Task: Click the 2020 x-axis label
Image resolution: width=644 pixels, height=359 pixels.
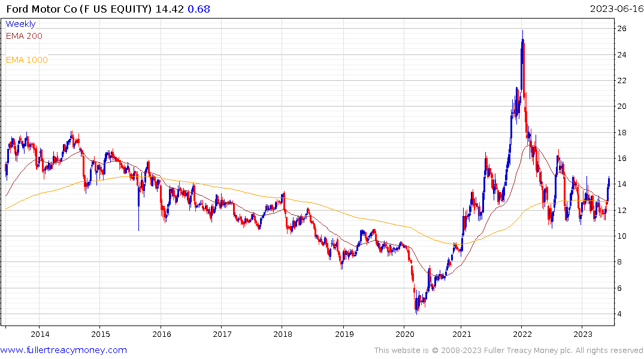Action: pyautogui.click(x=405, y=334)
